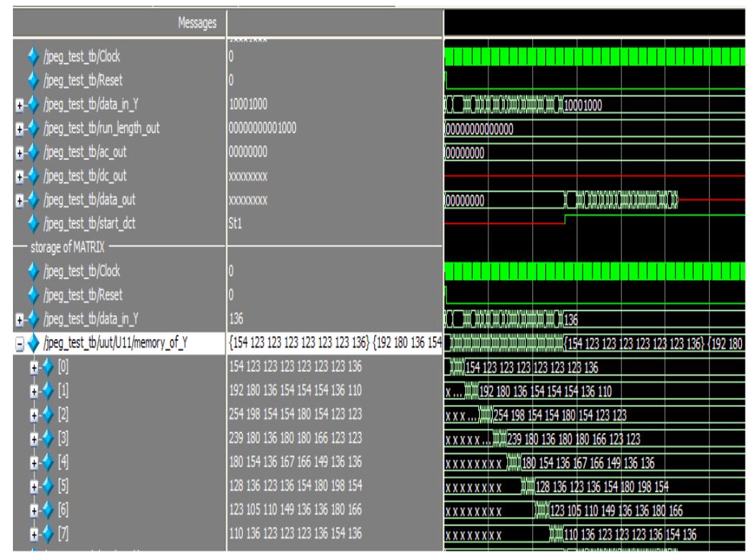This screenshot has height=560, width=752.
Task: Select the /jpeg_test_tb/dc_out signal name
Action: (x=85, y=176)
